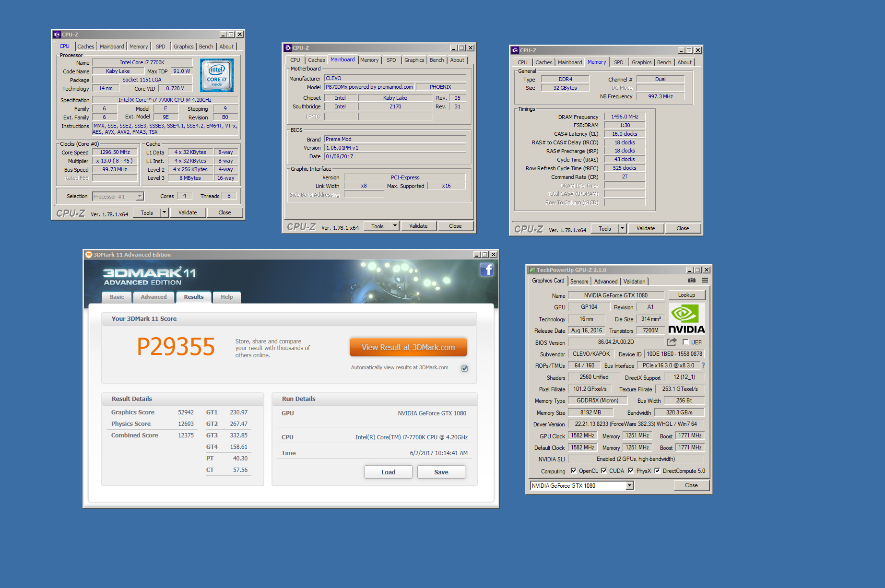Click the Facebook icon in 3DMark 11

(486, 270)
